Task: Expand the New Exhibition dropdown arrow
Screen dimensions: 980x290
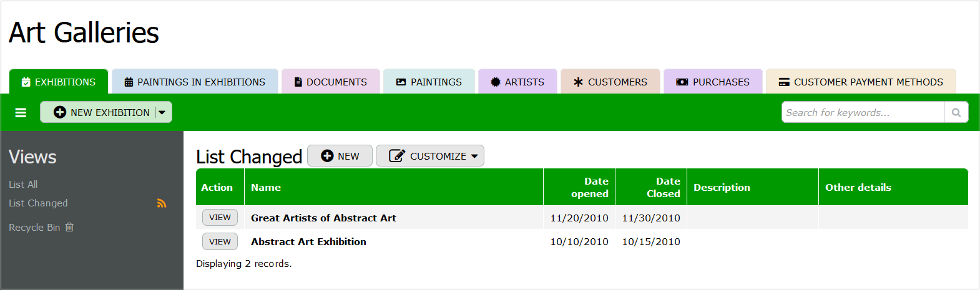Action: tap(162, 113)
